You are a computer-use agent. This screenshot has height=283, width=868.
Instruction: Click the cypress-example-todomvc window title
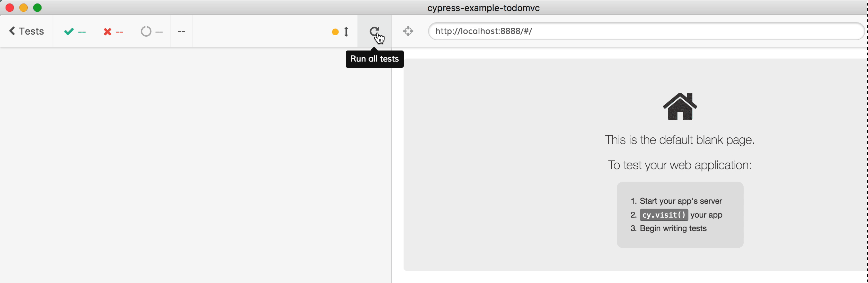click(x=483, y=8)
